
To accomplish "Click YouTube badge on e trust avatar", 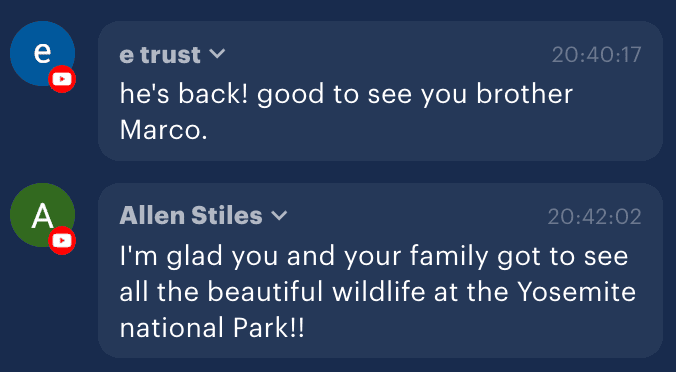I will (62, 79).
